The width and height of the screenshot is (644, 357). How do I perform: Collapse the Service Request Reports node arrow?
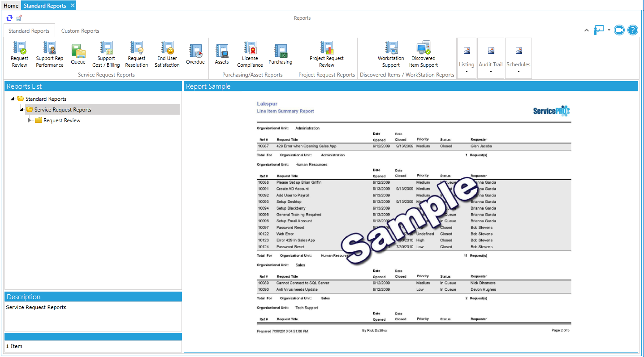tap(22, 110)
